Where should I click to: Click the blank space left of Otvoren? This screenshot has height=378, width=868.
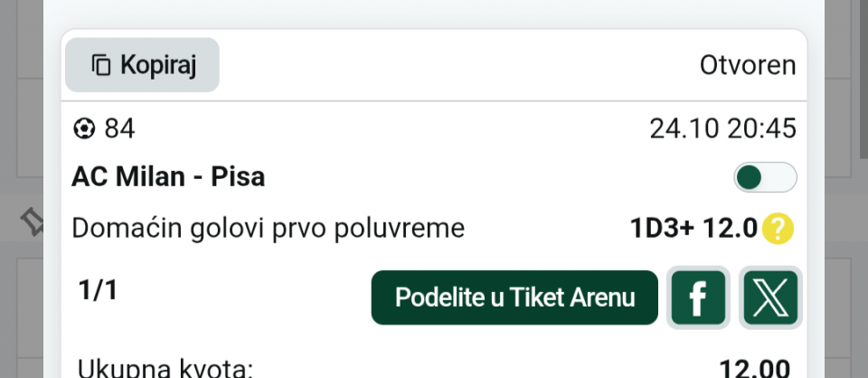pos(452,65)
